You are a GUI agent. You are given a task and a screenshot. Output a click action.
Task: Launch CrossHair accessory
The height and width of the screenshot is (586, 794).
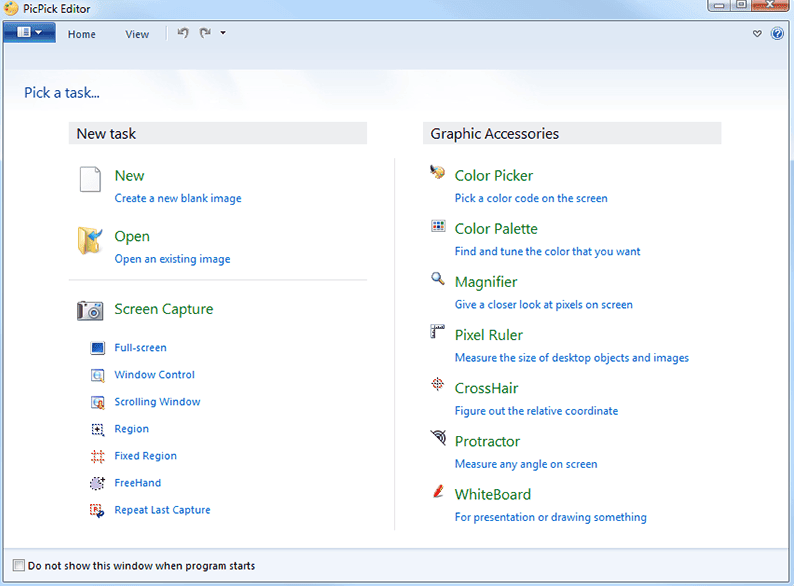486,388
